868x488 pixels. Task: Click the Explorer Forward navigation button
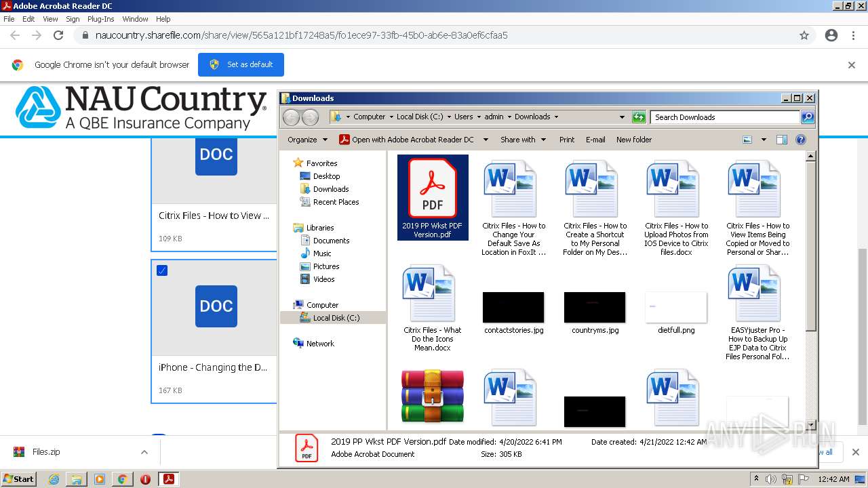pos(310,117)
